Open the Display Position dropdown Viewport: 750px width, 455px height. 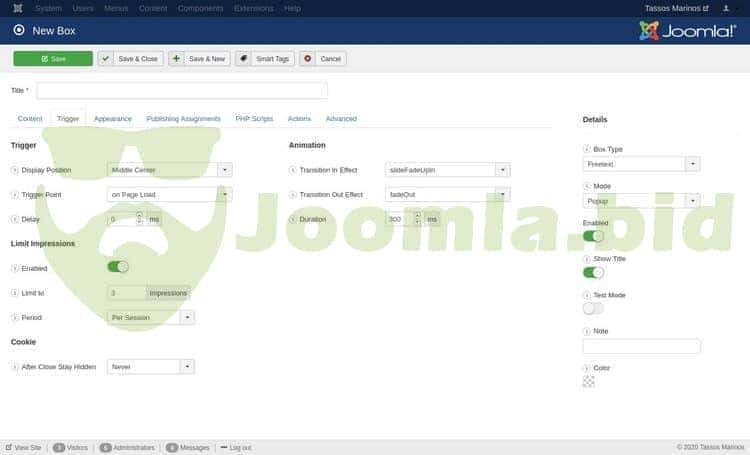click(169, 170)
